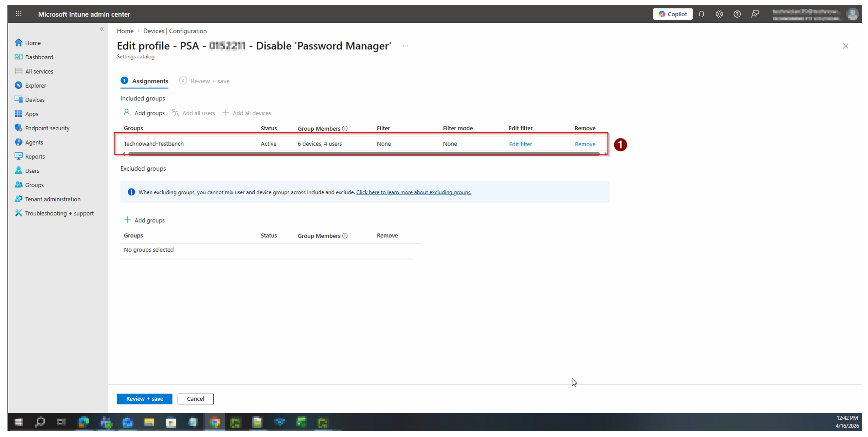Click Add all devices

247,113
